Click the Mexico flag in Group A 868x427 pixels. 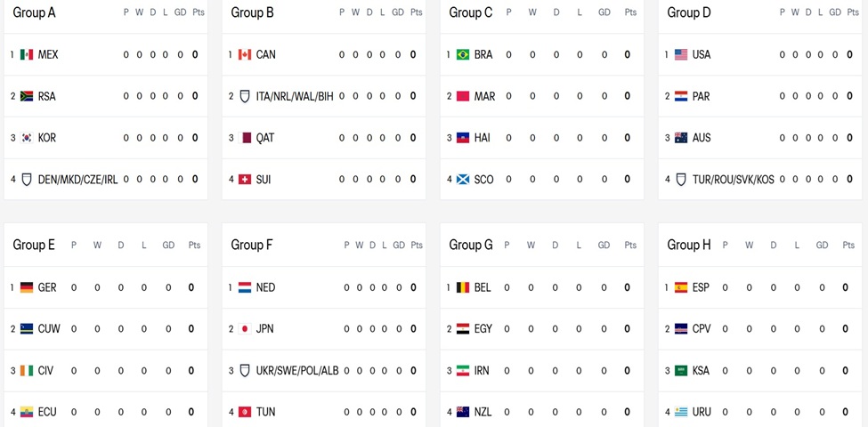[27, 54]
